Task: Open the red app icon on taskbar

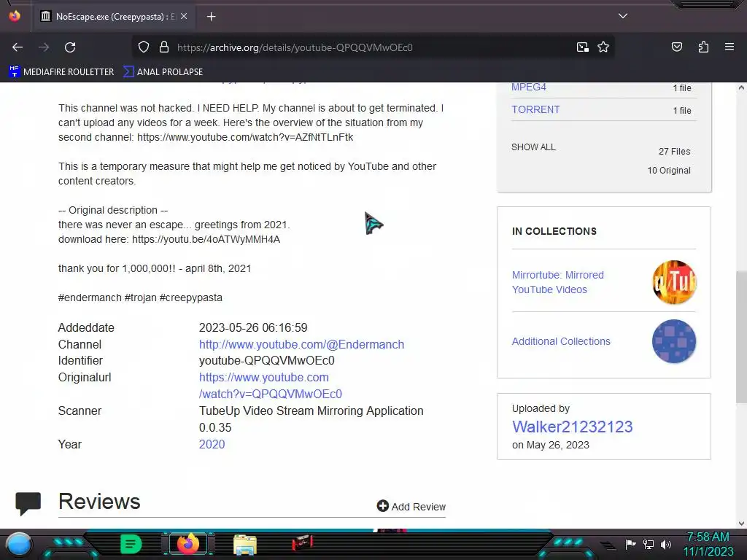Action: (302, 542)
